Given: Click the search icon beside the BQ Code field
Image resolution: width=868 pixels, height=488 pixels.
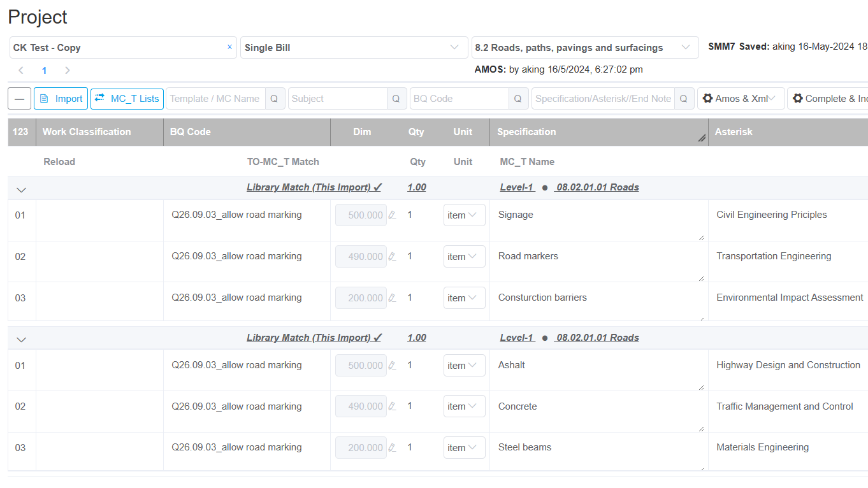Looking at the screenshot, I should 518,99.
